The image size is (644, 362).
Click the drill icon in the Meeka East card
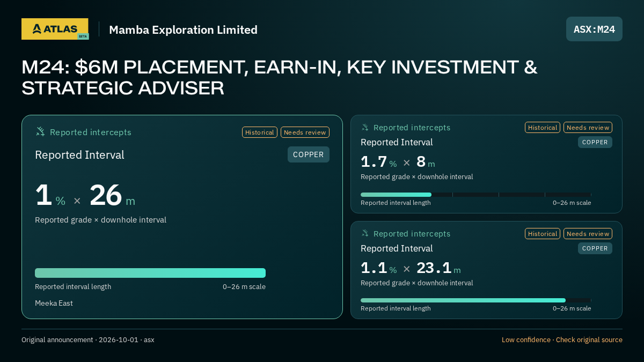pos(40,131)
